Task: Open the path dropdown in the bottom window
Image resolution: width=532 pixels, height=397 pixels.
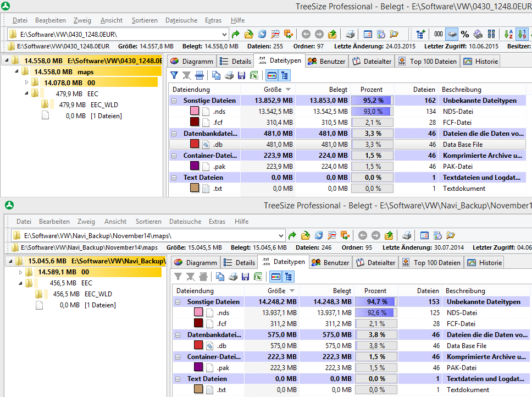Action: [x=281, y=235]
